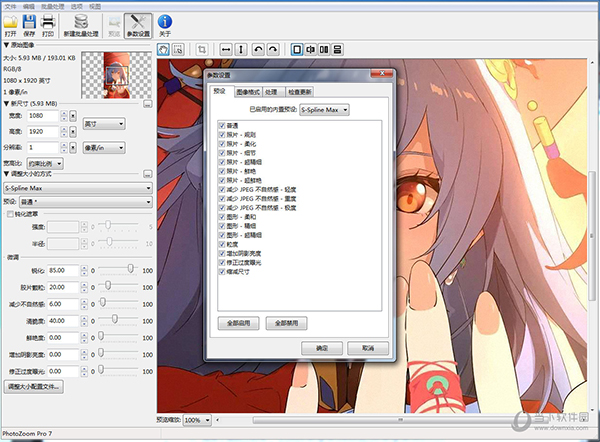Click the options button beside New Size header
The image size is (600, 442).
(148, 104)
